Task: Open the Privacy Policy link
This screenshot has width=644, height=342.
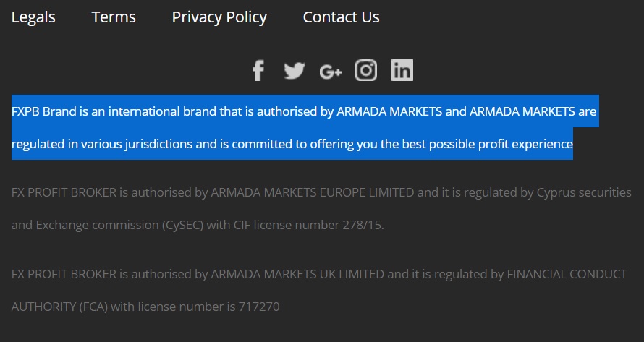Action: [x=219, y=17]
